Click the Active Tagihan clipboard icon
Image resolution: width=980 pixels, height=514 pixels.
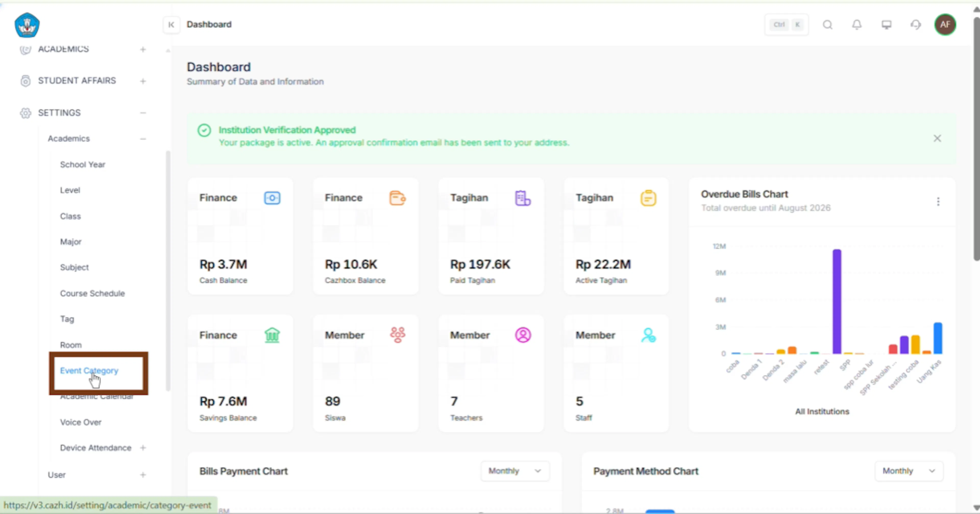click(x=648, y=198)
